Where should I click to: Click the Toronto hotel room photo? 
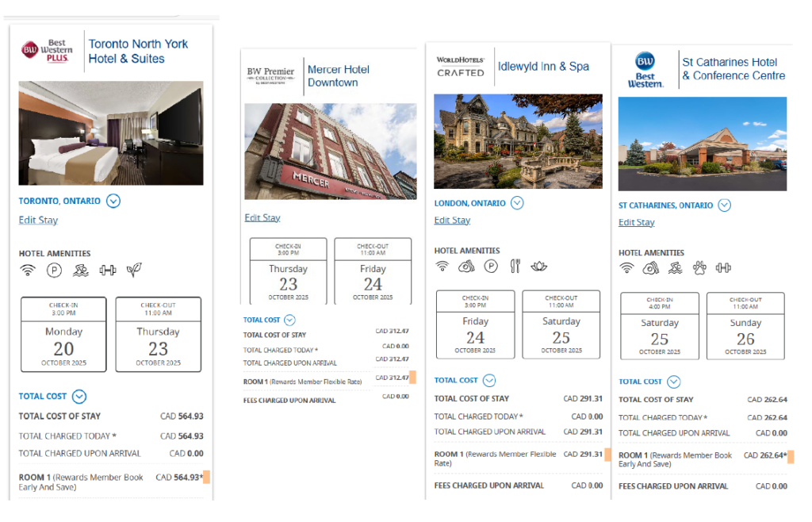(x=111, y=133)
